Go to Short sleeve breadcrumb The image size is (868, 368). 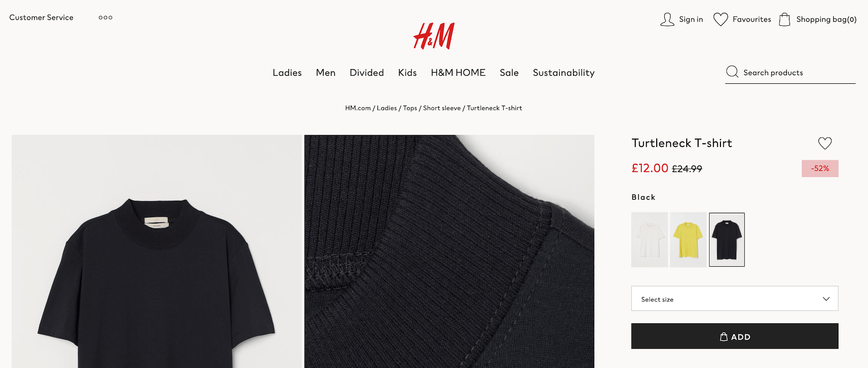[442, 108]
